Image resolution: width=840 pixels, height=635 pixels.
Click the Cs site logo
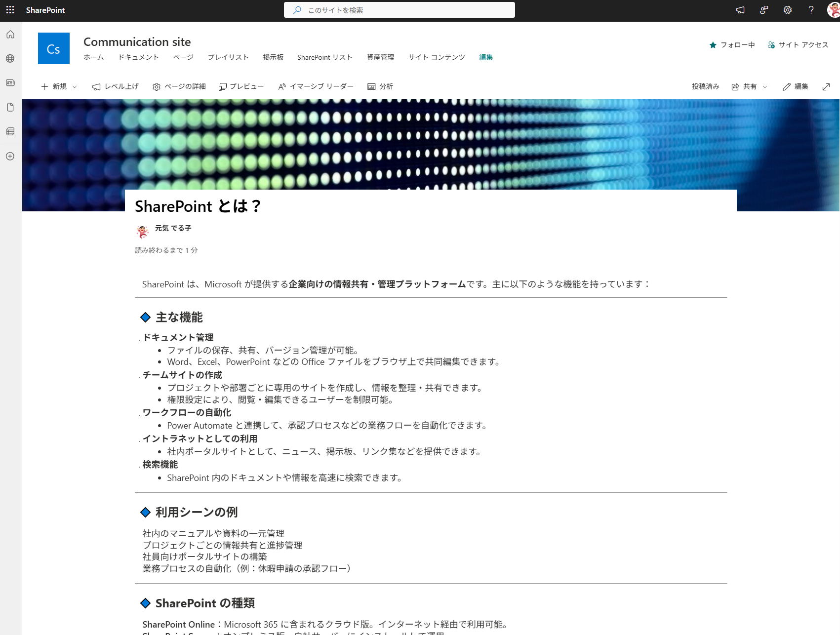click(54, 48)
